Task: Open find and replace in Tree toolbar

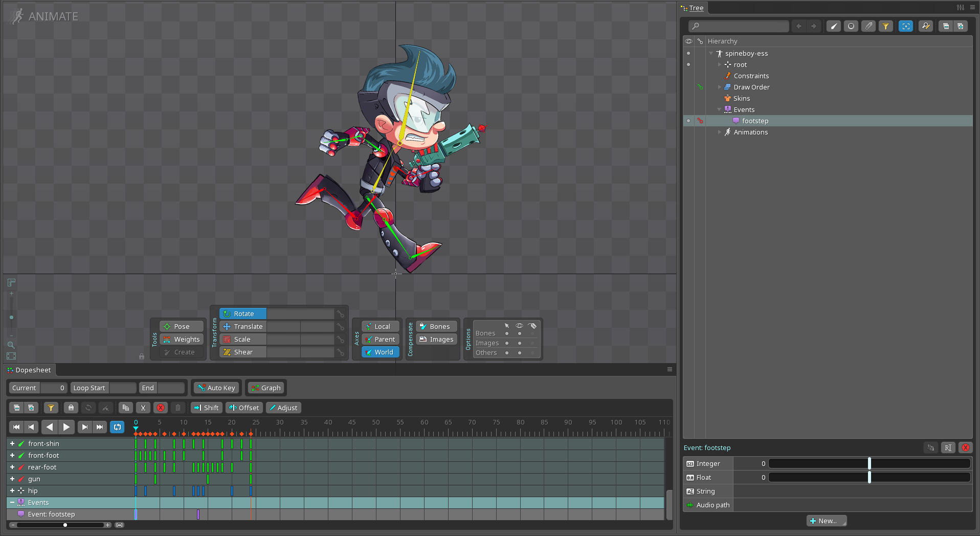Action: 926,26
